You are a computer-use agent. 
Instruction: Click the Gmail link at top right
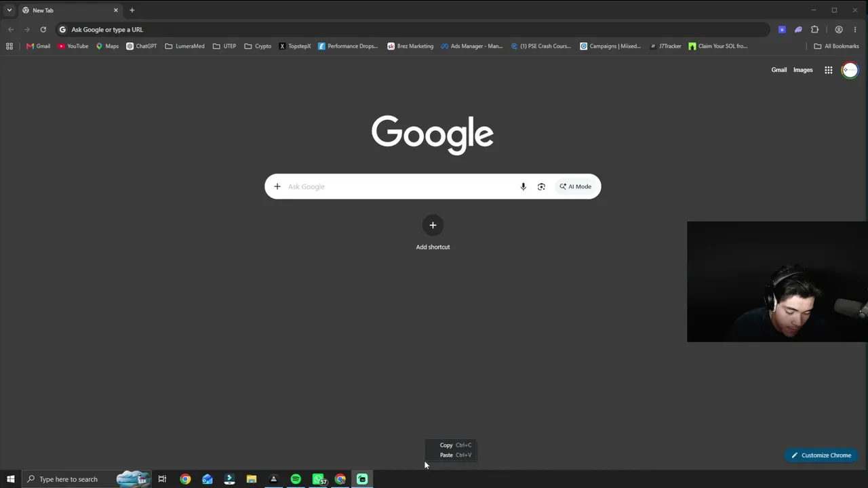click(x=779, y=70)
